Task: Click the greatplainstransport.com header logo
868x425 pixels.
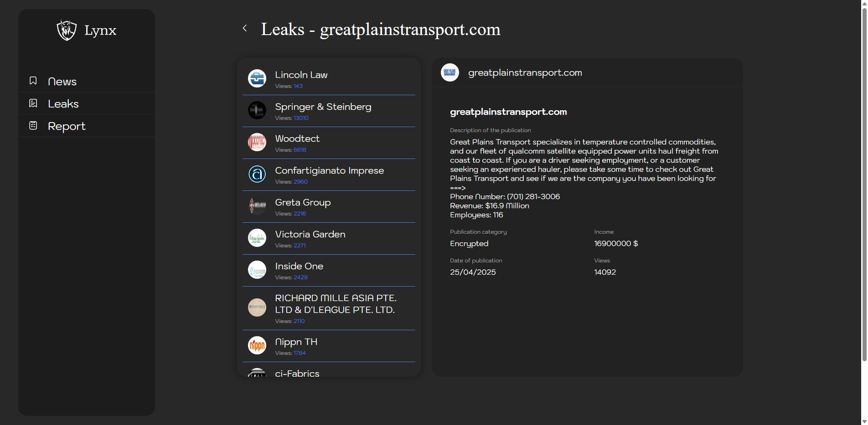Action: point(450,72)
